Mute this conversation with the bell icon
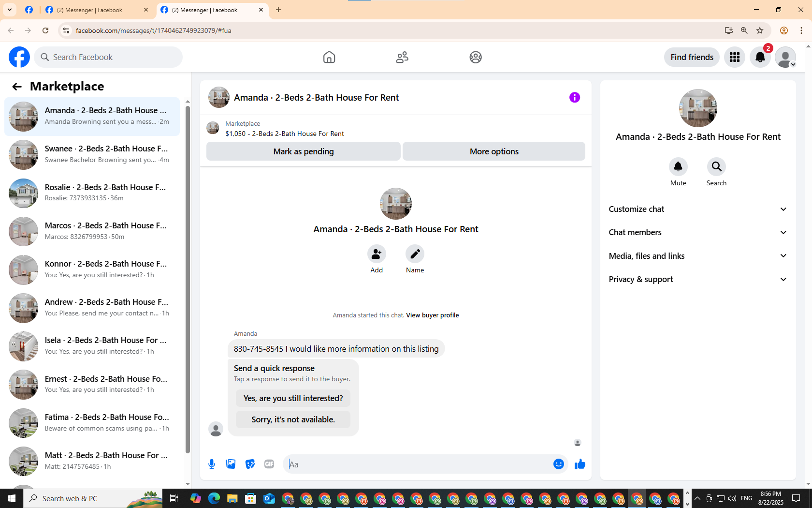812x508 pixels. pyautogui.click(x=678, y=167)
